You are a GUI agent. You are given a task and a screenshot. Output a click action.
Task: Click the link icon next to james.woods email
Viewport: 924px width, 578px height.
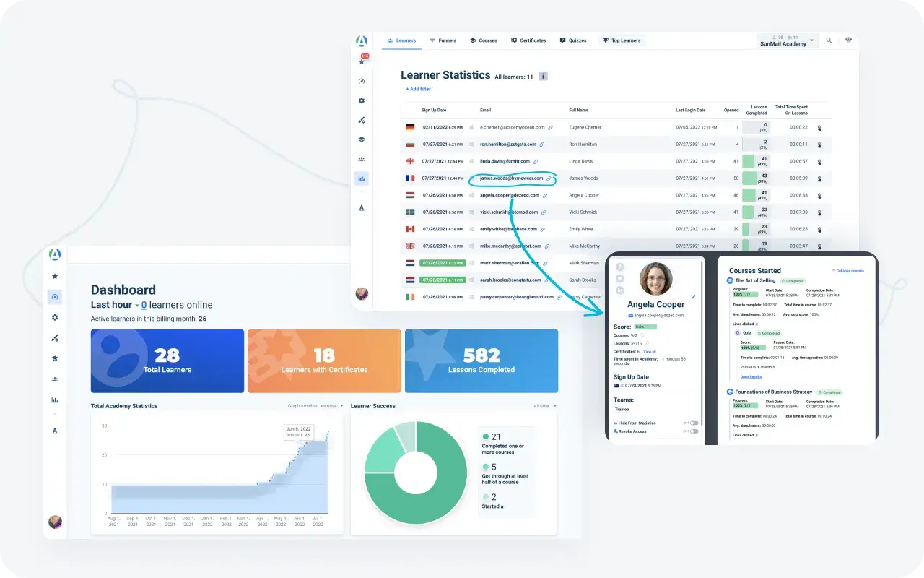point(549,178)
